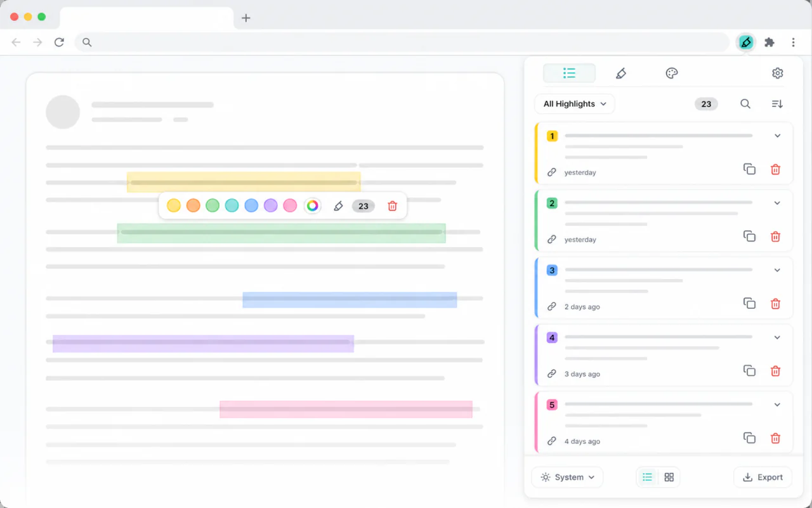Go back with the browser back arrow
Screen dimensions: 812x508
16,42
